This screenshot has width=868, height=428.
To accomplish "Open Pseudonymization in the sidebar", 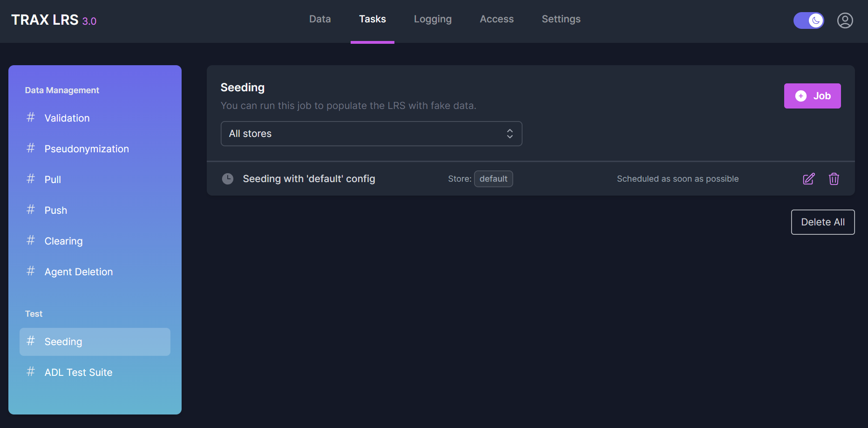I will click(x=87, y=149).
